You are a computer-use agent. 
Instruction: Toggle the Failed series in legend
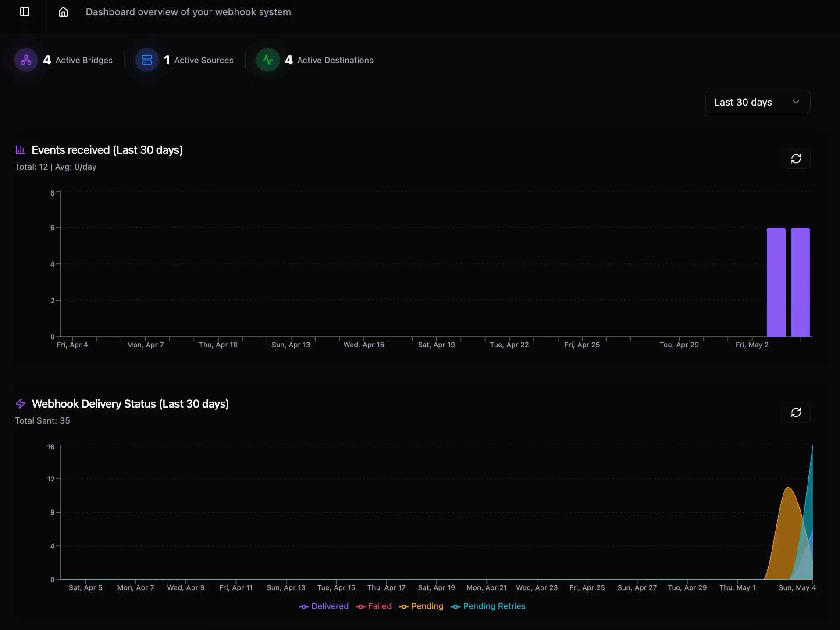374,606
